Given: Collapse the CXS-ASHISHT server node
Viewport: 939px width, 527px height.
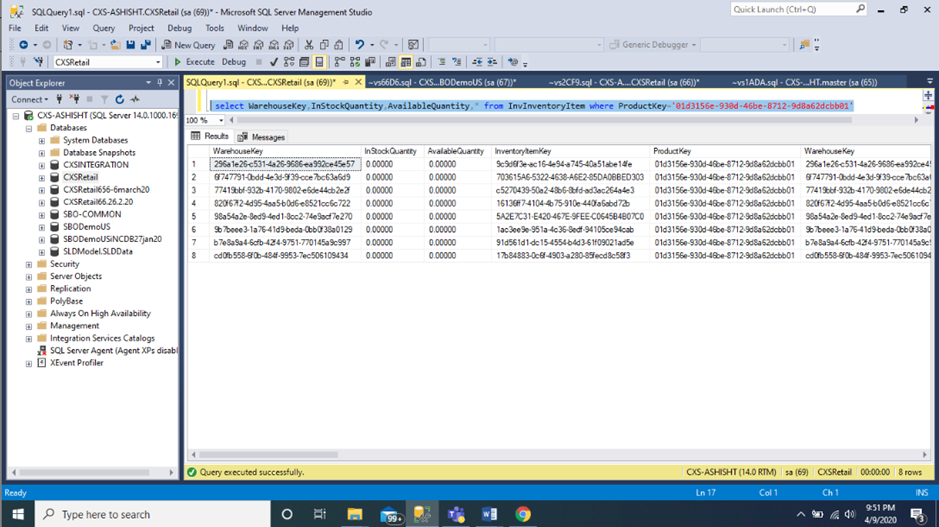Looking at the screenshot, I should (x=16, y=116).
